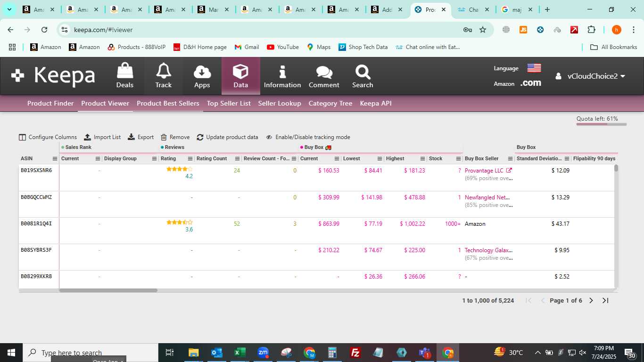Select ASIN B08SYBRS3F cell

[36, 250]
